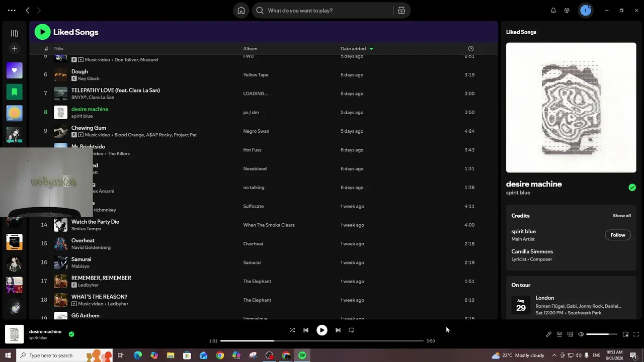Select WHAT'S THE REASON? track

(99, 297)
